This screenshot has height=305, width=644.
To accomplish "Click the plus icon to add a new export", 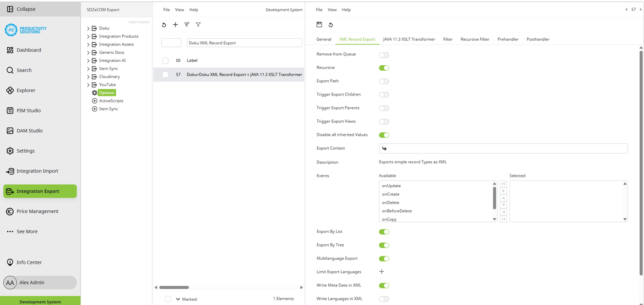I will tap(175, 24).
